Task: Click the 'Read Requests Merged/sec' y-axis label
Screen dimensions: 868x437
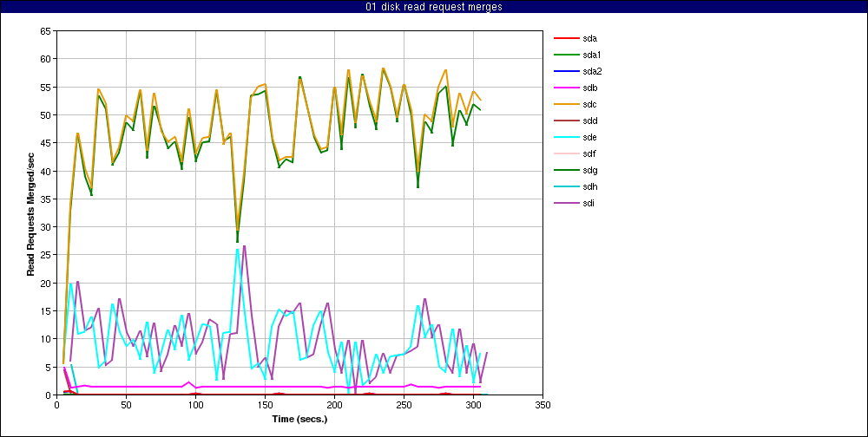Action: (31, 213)
